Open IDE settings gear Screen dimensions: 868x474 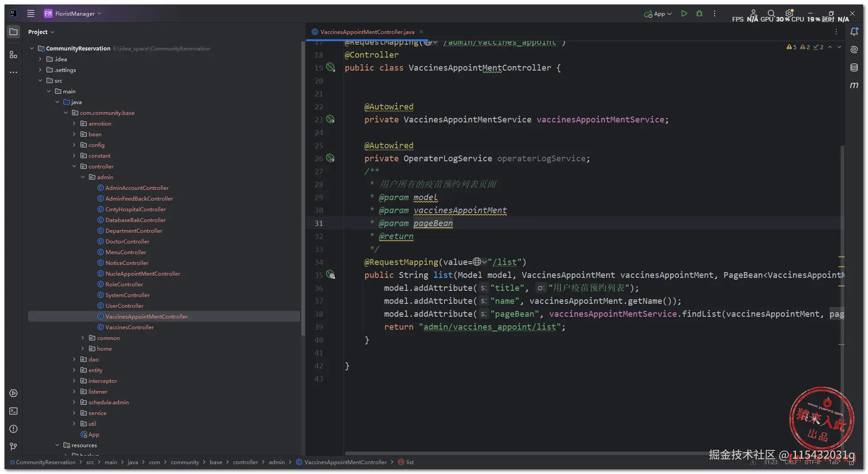[x=789, y=13]
